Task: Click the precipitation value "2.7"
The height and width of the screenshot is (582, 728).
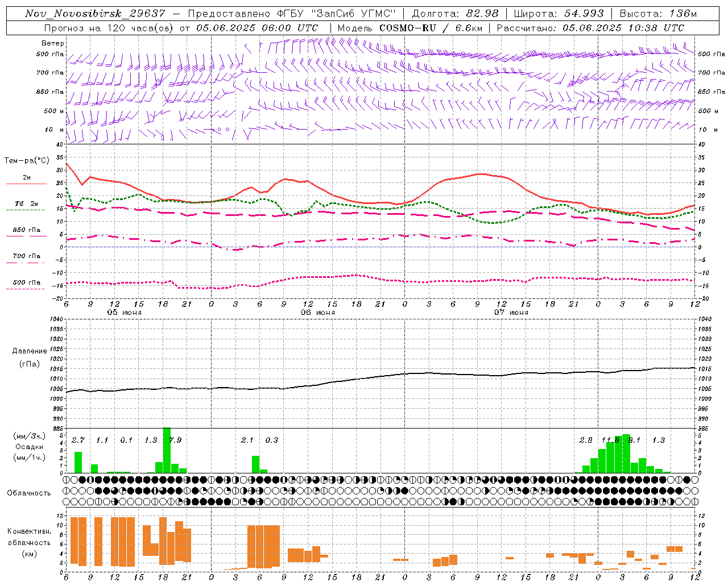Action: click(78, 440)
